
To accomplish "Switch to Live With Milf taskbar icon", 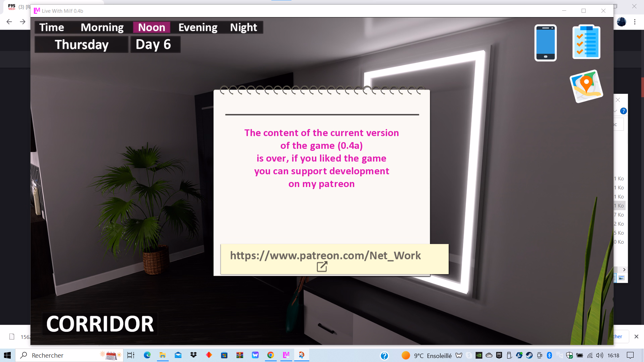I will (286, 355).
